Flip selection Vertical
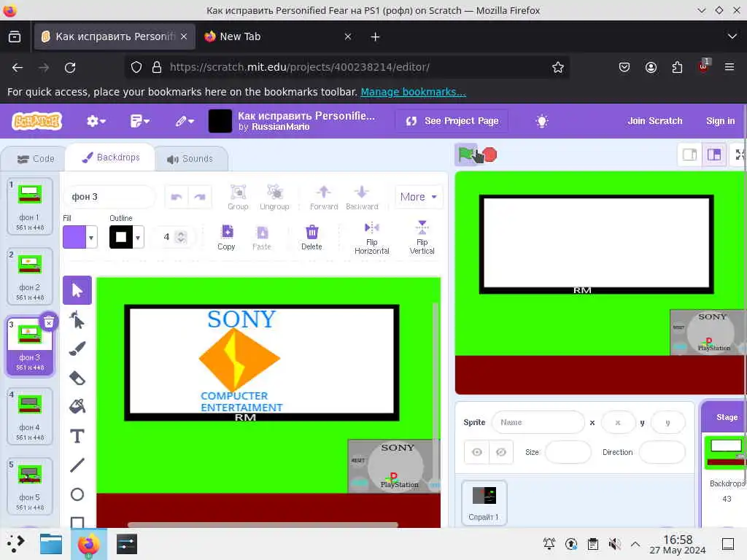Viewport: 747px width, 560px height. tap(422, 237)
